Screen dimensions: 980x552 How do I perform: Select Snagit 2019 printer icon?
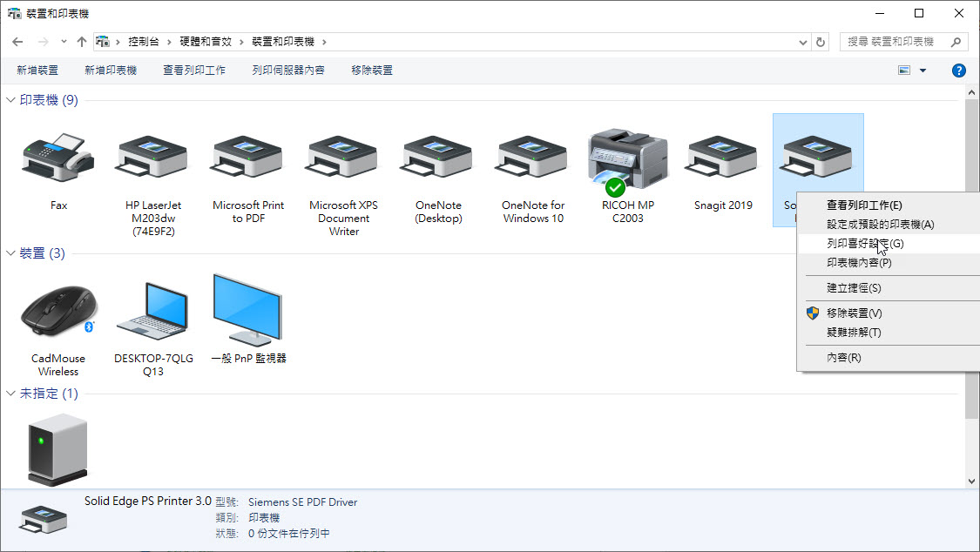pos(723,158)
